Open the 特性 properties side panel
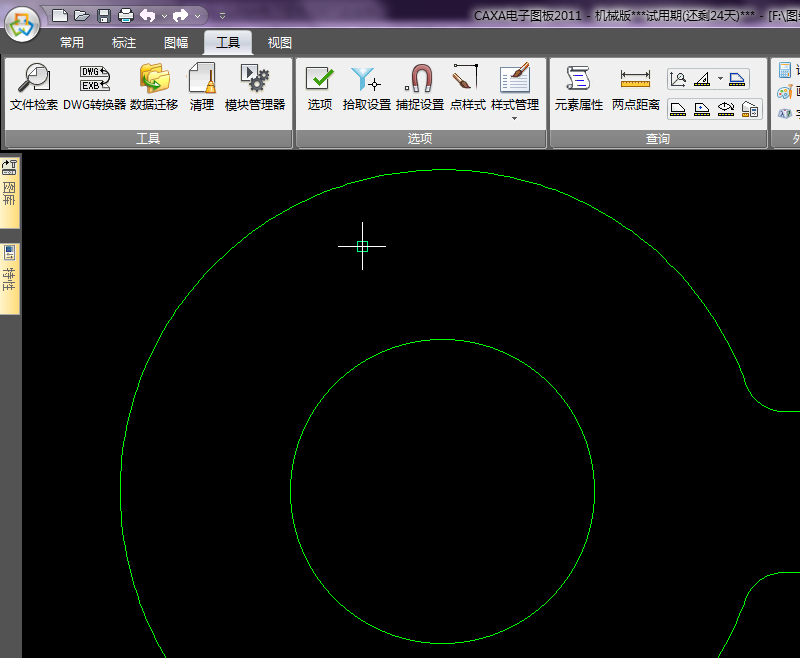Screen dimensions: 800x658 10,278
